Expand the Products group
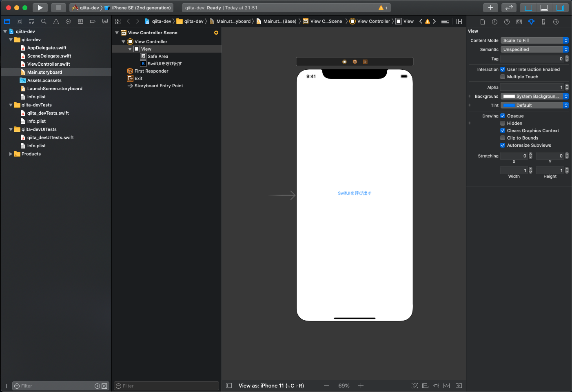 coord(11,154)
